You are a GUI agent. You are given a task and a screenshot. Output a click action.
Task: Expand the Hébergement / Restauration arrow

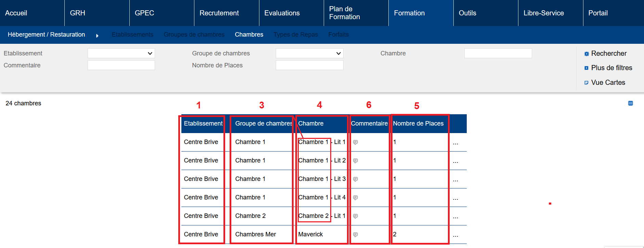coord(97,36)
